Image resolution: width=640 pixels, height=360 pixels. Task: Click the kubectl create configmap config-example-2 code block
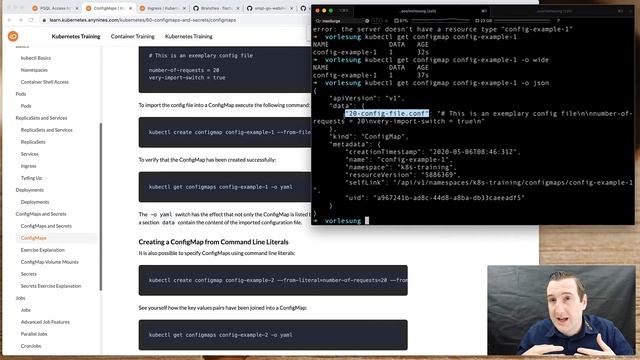coord(273,280)
